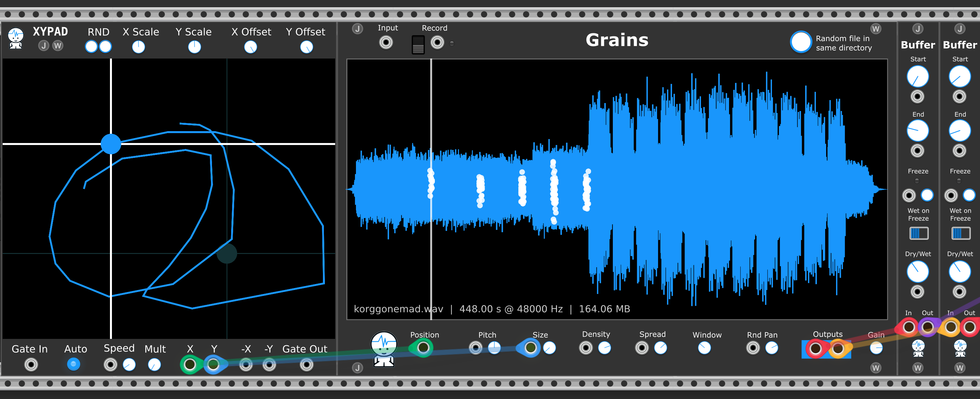Click the W badge under XYPAD title

[58, 46]
